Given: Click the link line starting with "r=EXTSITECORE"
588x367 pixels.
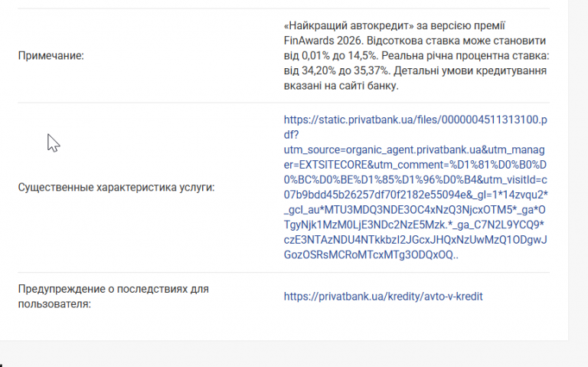Looking at the screenshot, I should tap(415, 165).
